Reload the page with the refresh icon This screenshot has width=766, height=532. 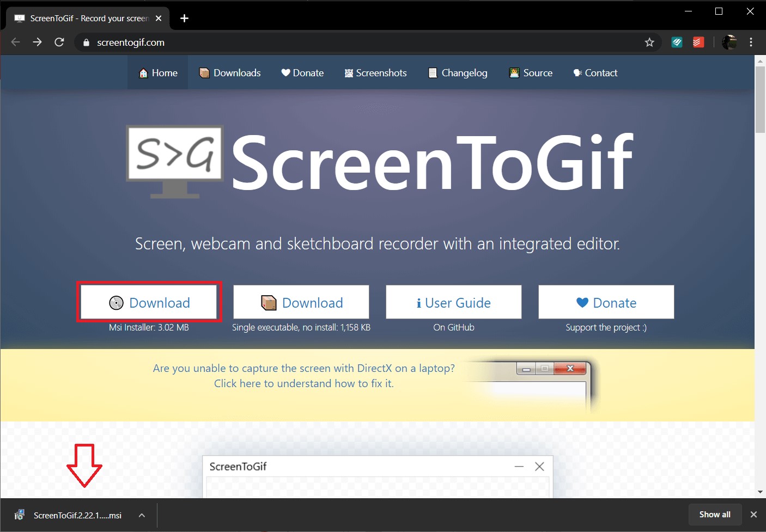pos(59,42)
